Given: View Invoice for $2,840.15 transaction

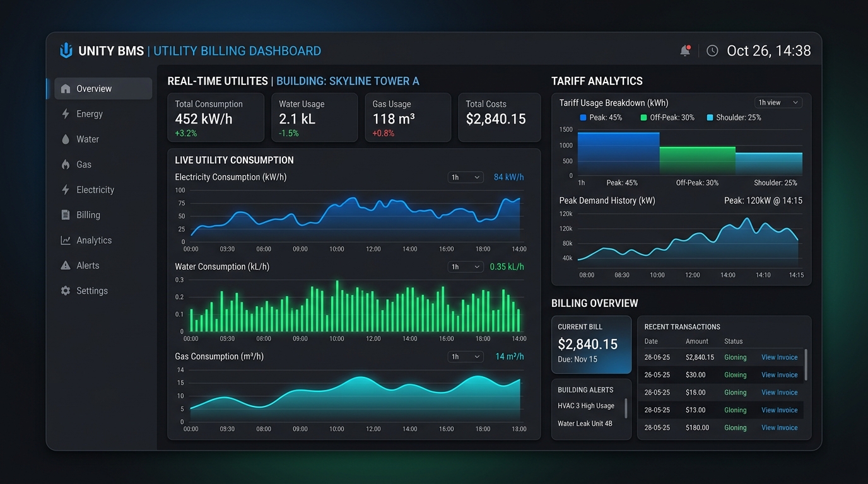Looking at the screenshot, I should tap(780, 357).
